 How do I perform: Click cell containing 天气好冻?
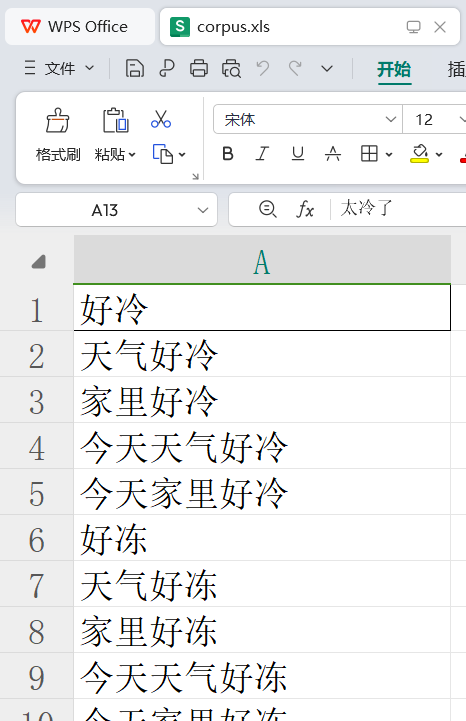point(262,584)
